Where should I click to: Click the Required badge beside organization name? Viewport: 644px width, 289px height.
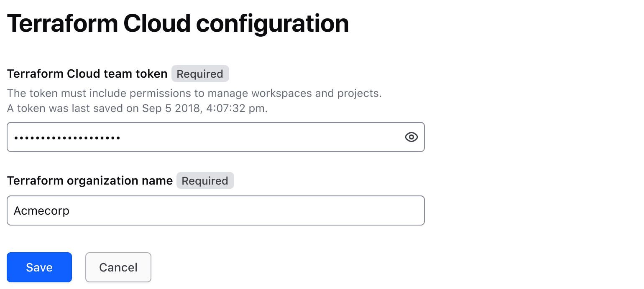point(205,180)
